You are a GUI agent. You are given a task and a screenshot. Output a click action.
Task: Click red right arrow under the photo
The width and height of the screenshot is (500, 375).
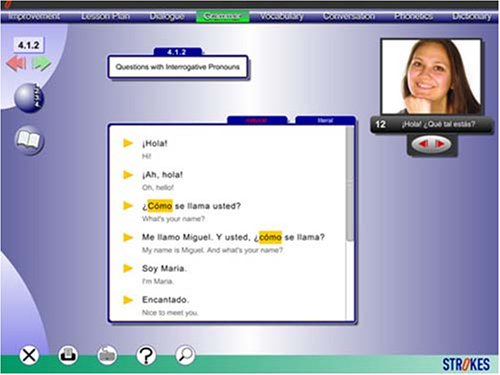(x=441, y=144)
